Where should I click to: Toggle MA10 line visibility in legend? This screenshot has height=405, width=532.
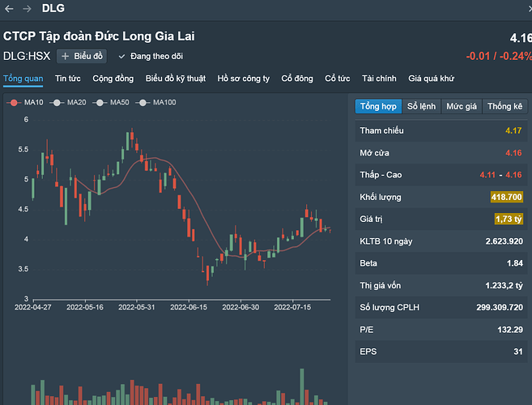[x=14, y=102]
